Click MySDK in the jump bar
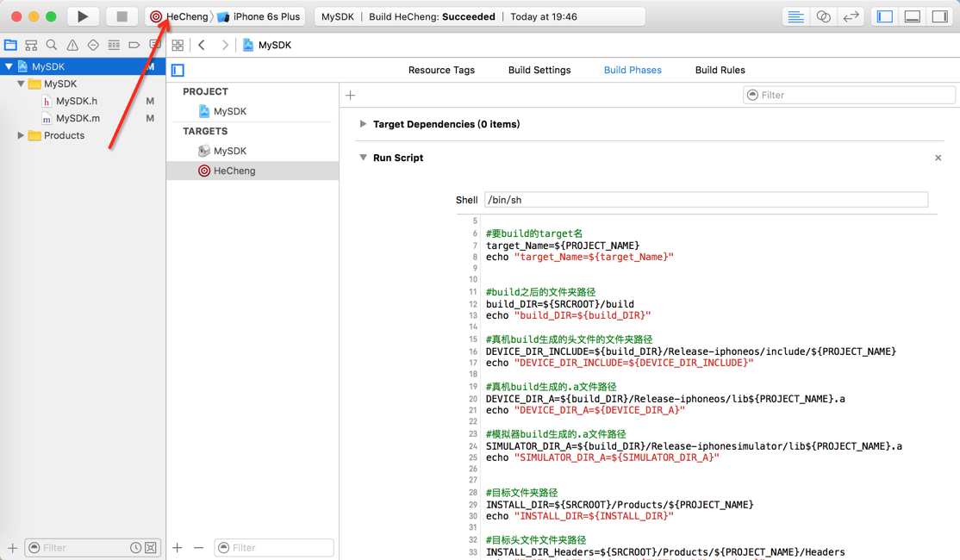Image resolution: width=960 pixels, height=560 pixels. [267, 45]
